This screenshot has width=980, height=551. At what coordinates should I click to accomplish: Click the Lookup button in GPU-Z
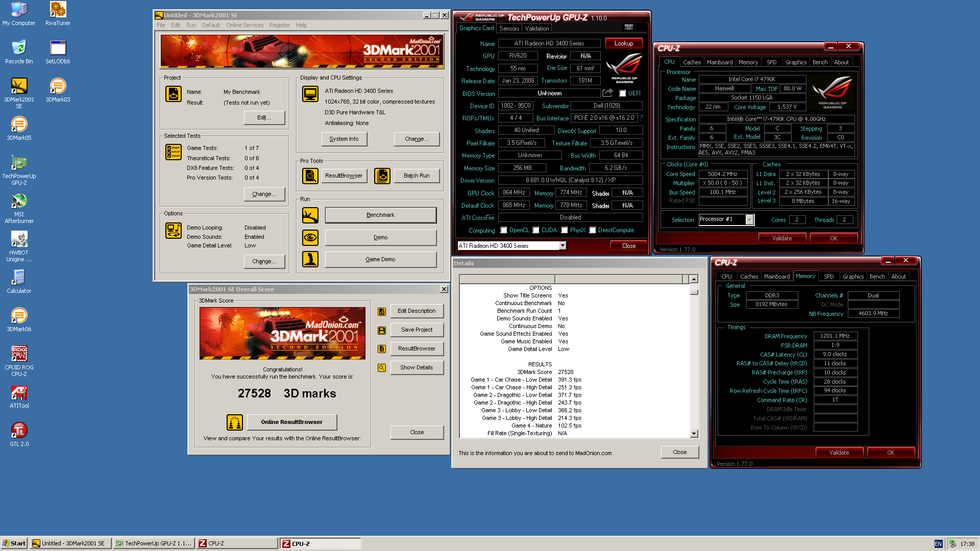coord(624,43)
